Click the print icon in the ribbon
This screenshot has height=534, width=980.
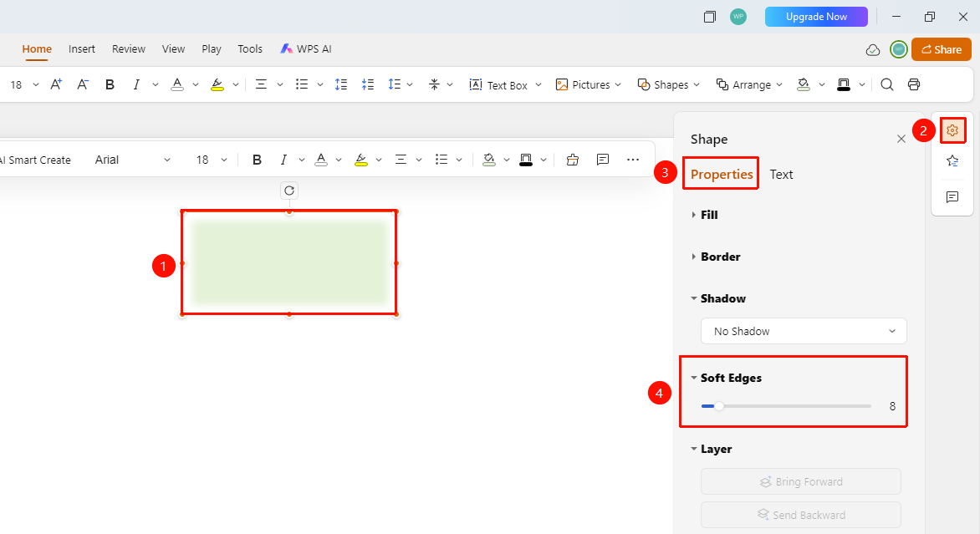914,84
